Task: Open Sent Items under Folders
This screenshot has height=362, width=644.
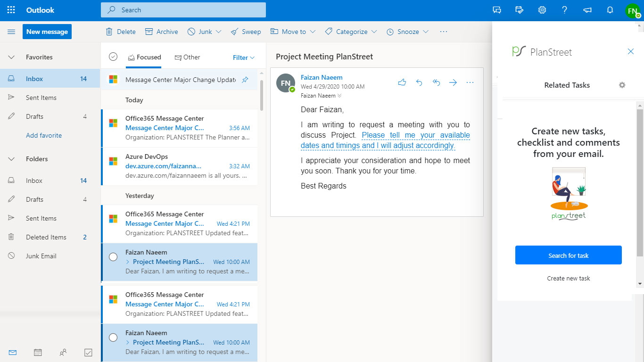Action: point(50,218)
